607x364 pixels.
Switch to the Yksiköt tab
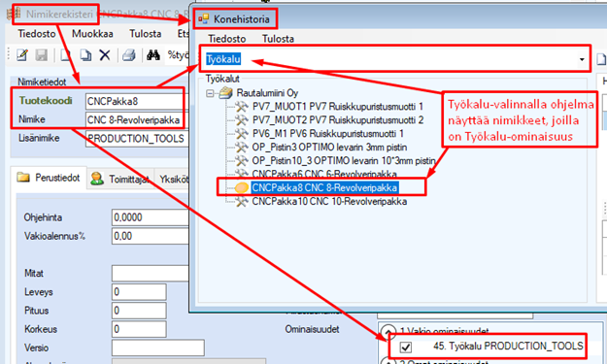click(173, 179)
